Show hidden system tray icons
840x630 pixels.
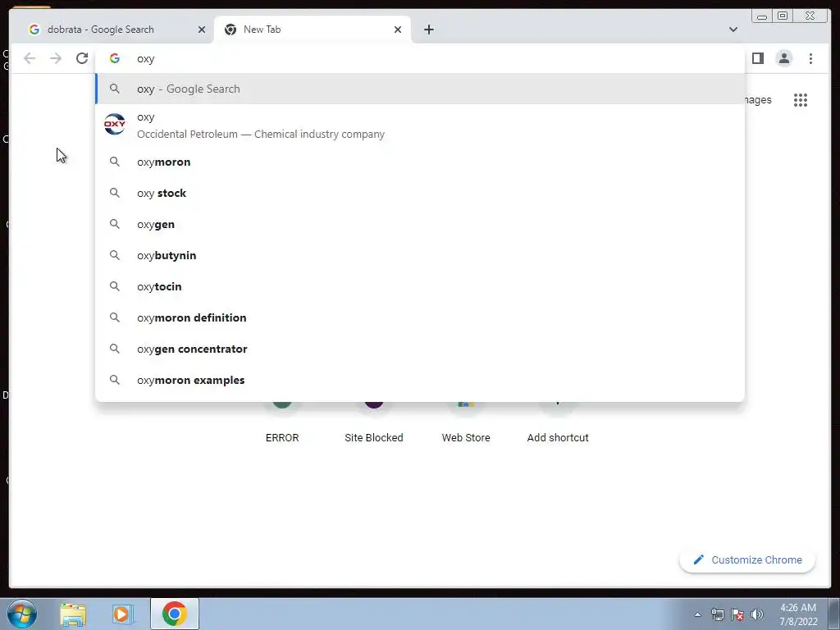(697, 614)
